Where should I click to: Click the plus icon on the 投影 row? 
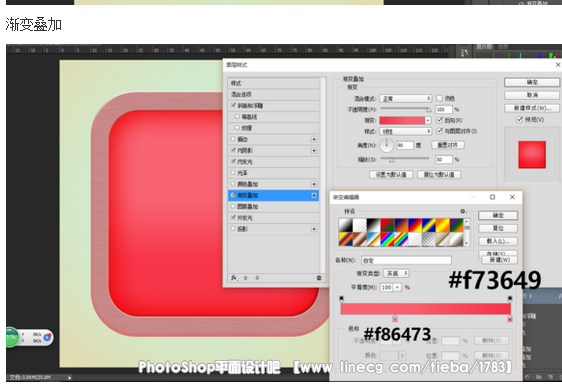click(x=314, y=229)
